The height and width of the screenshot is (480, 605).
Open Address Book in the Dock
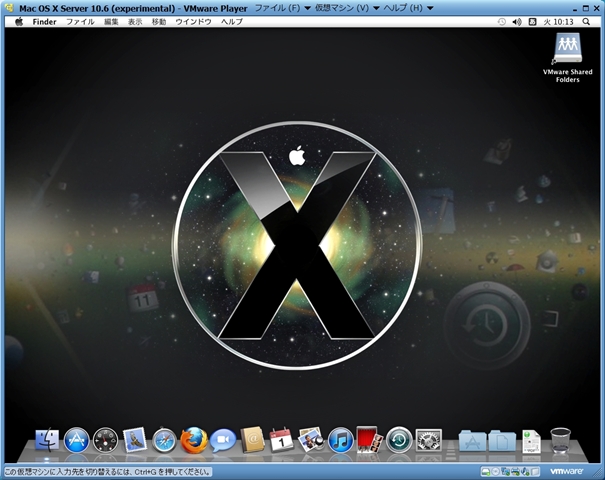click(252, 440)
